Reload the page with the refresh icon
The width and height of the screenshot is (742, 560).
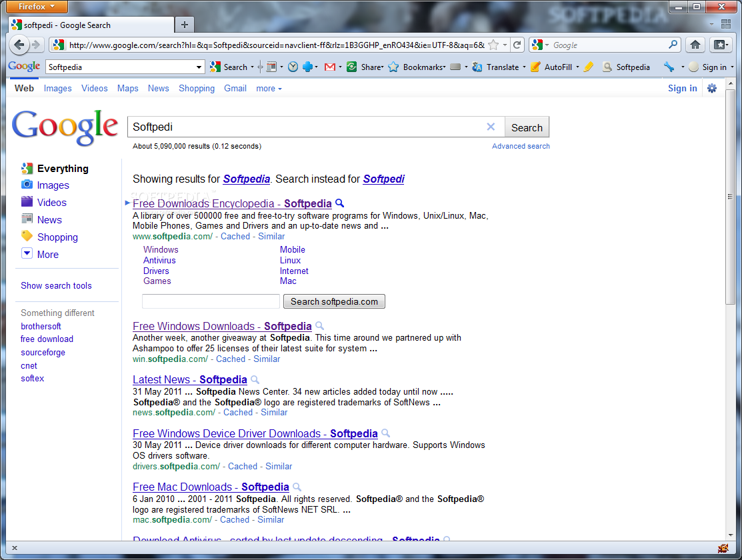tap(517, 45)
